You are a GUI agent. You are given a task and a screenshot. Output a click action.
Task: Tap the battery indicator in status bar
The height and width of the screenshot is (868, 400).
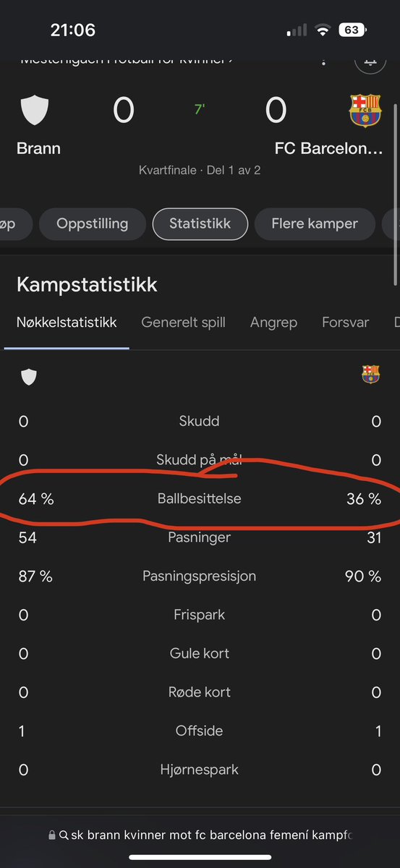pos(351,30)
